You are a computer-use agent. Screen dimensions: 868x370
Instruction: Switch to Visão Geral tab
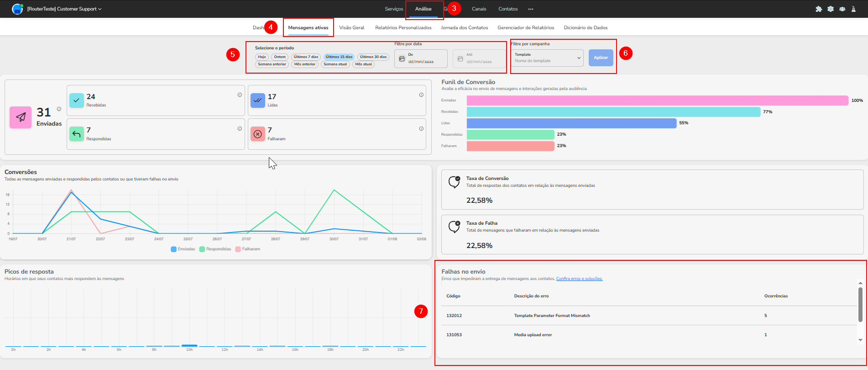352,27
